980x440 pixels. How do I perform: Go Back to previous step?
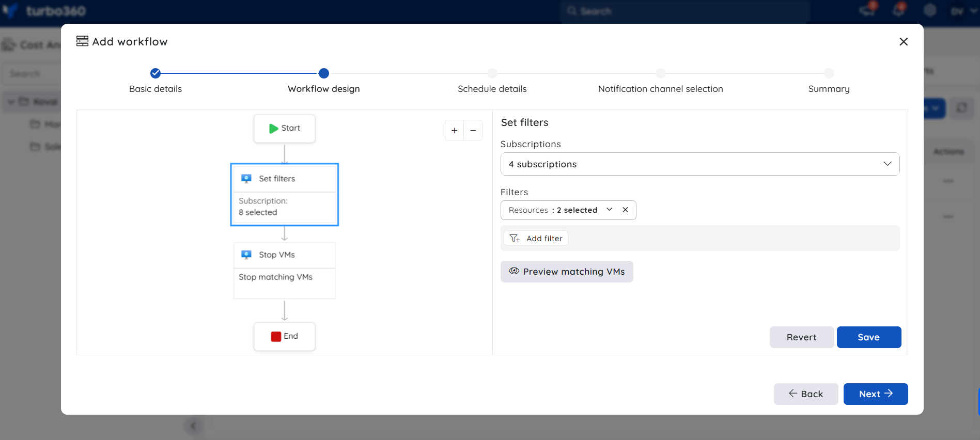click(806, 394)
